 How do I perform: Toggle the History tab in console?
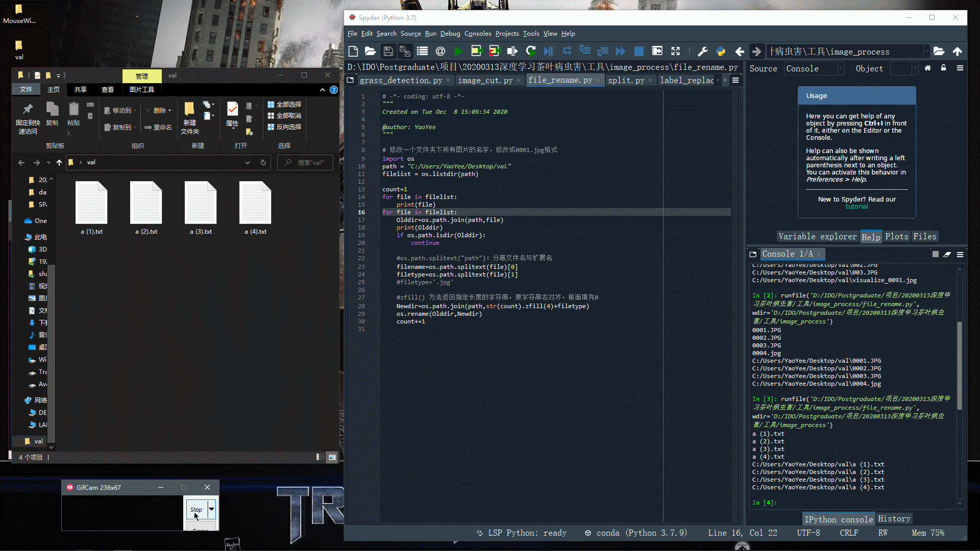[894, 519]
